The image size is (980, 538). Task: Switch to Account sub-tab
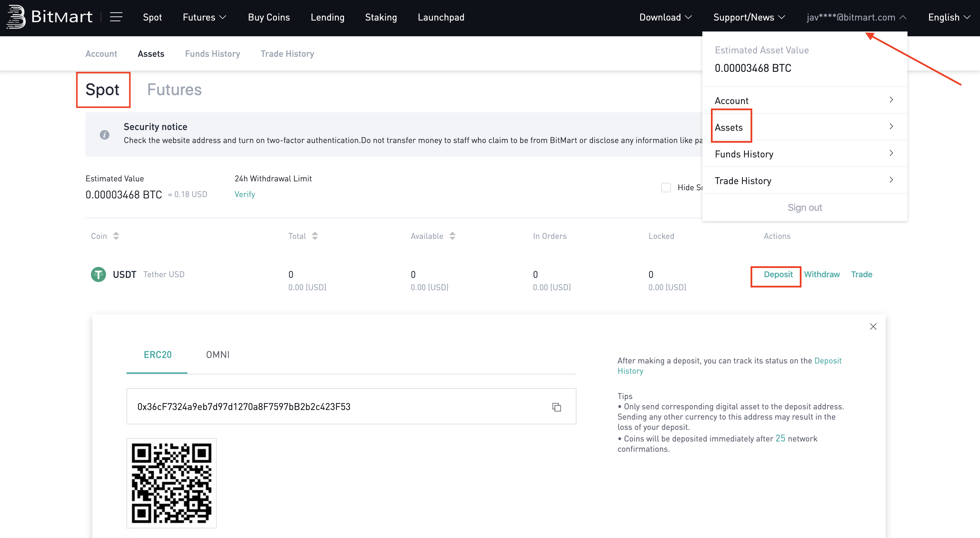[x=101, y=54]
